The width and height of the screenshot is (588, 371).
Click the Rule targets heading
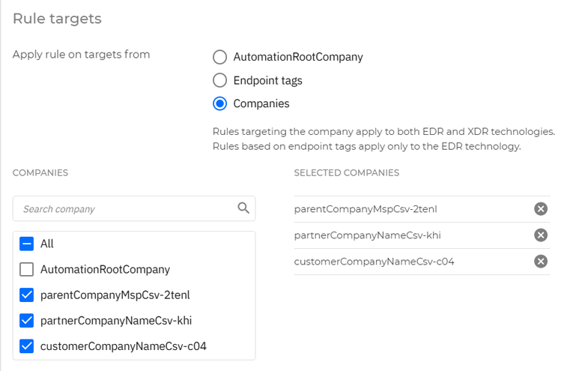[57, 19]
